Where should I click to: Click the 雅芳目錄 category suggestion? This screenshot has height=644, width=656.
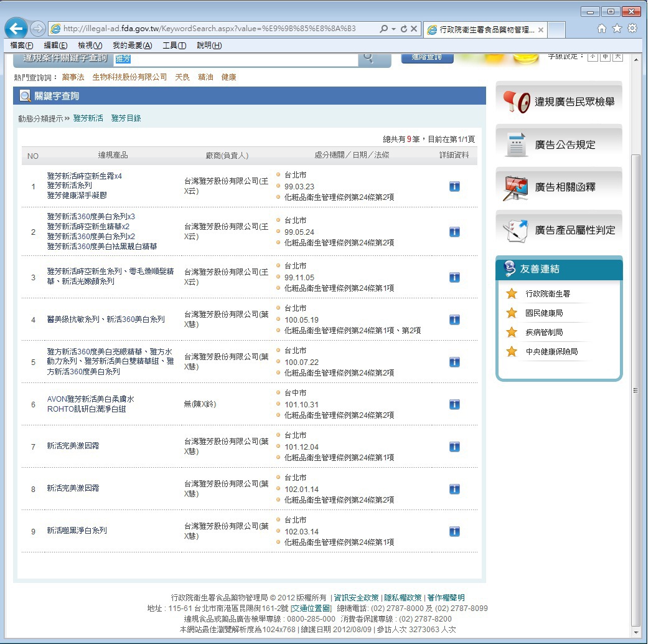[x=126, y=118]
